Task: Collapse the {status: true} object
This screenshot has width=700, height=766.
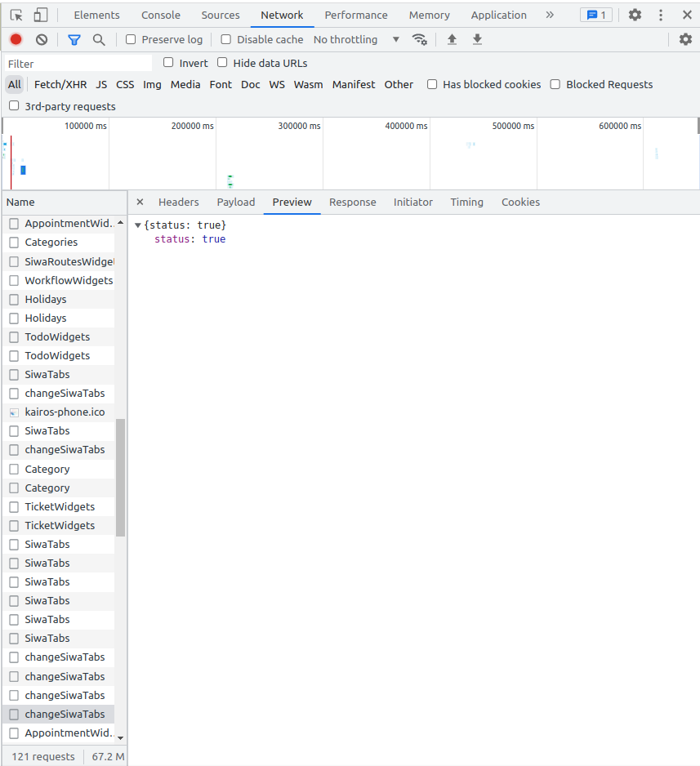Action: point(138,225)
